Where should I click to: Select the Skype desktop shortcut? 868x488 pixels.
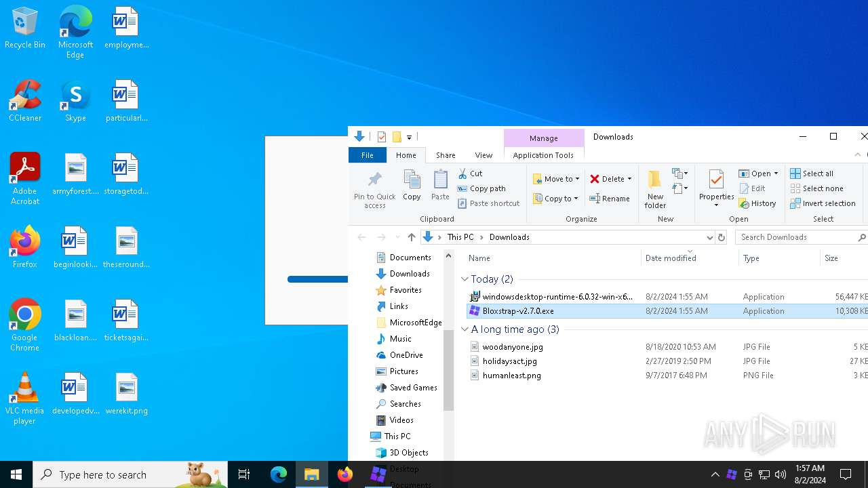pos(75,102)
